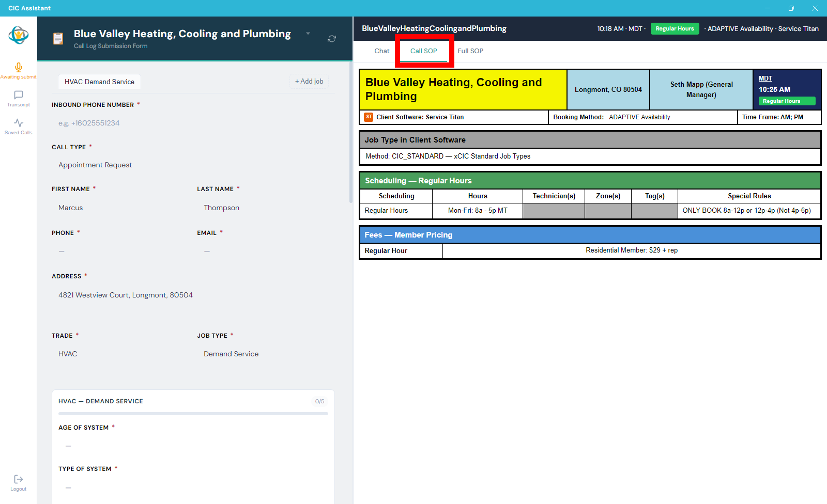827x504 pixels.
Task: Click the Regular Hour fees row label
Action: tap(401, 250)
